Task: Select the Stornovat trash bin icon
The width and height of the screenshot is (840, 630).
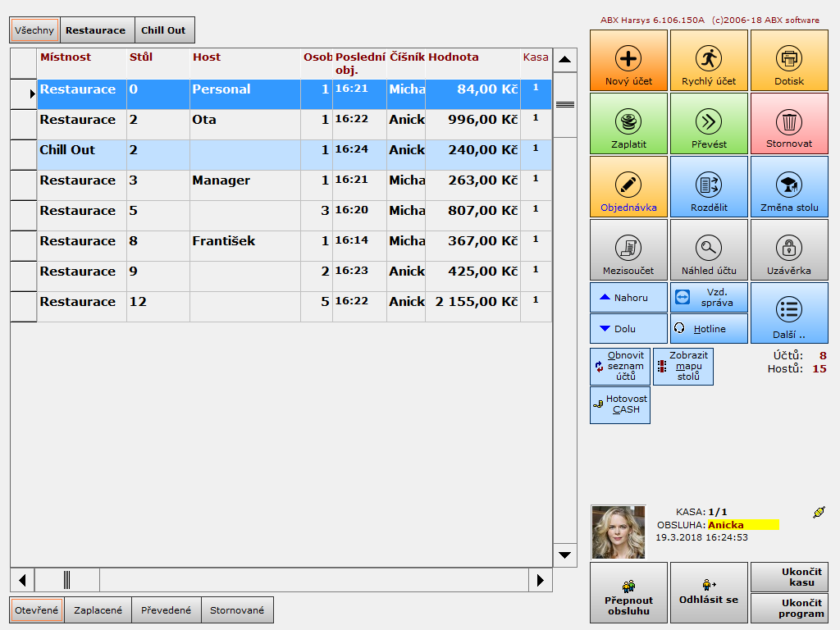Action: [x=789, y=121]
